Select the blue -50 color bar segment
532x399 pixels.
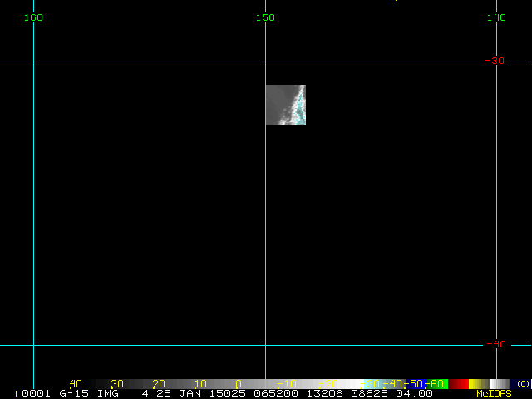click(416, 384)
